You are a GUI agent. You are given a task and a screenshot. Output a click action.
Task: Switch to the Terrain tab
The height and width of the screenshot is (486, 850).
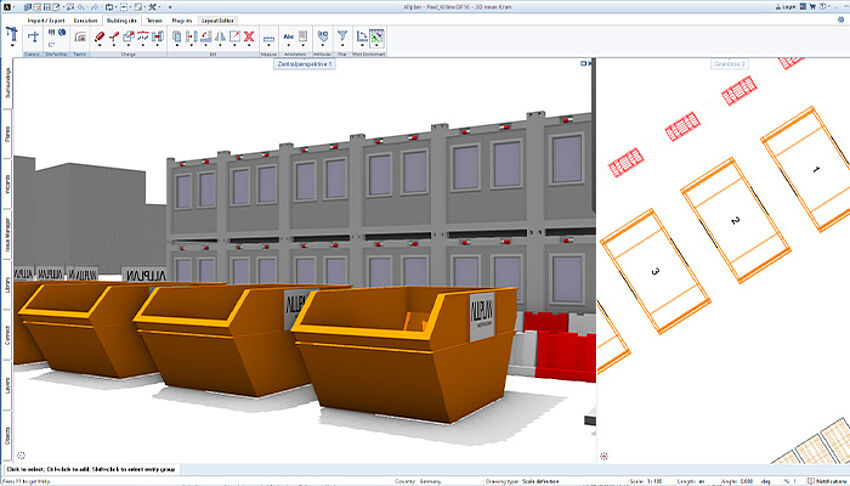point(154,20)
